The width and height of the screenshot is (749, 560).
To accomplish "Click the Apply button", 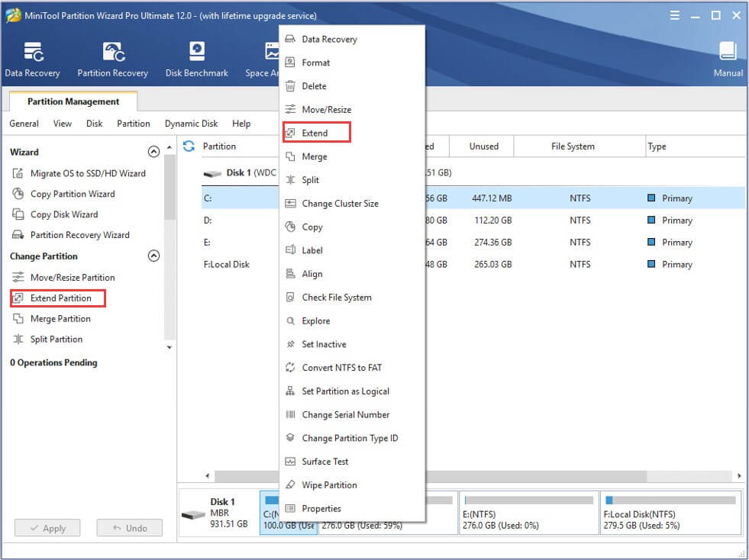I will click(47, 528).
